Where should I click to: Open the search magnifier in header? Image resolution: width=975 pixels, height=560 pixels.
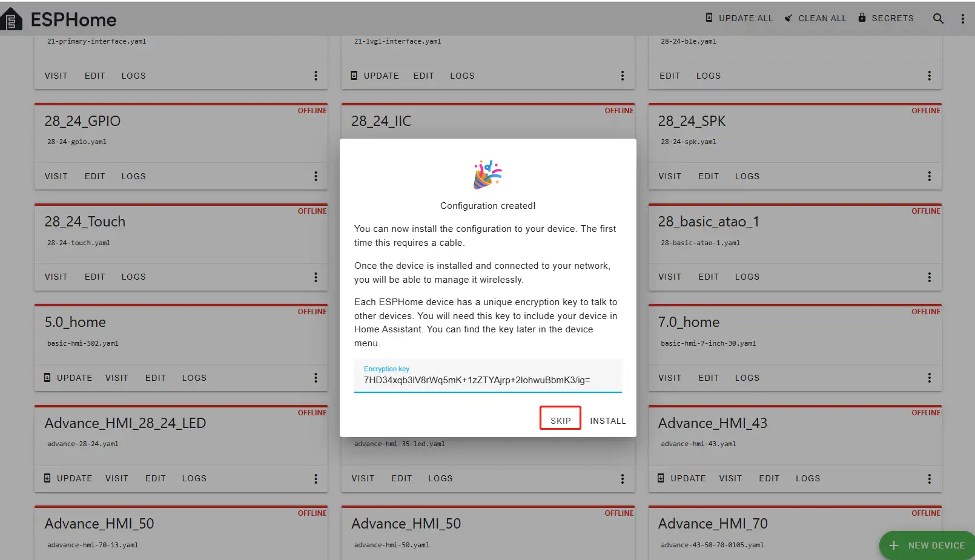click(x=938, y=18)
